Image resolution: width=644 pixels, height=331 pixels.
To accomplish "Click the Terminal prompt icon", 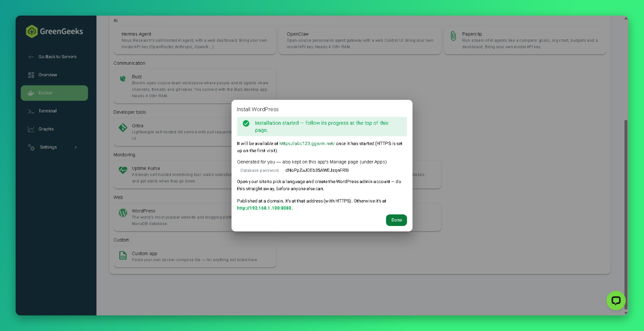I will [31, 111].
